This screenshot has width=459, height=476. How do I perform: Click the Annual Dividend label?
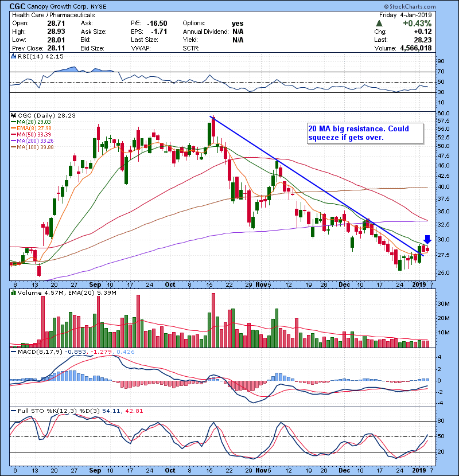pyautogui.click(x=205, y=32)
